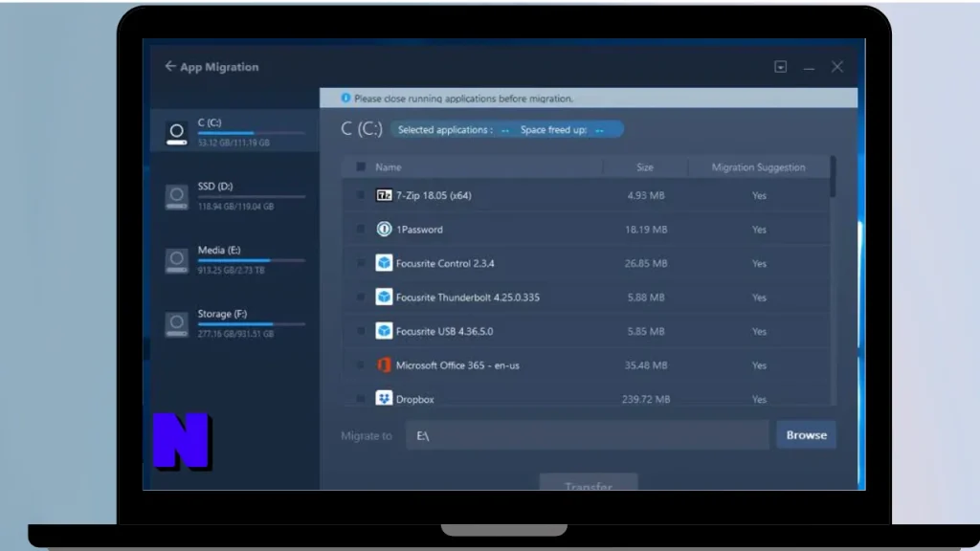Click the Focusrite Thunderbolt app icon
The image size is (980, 551).
click(384, 297)
